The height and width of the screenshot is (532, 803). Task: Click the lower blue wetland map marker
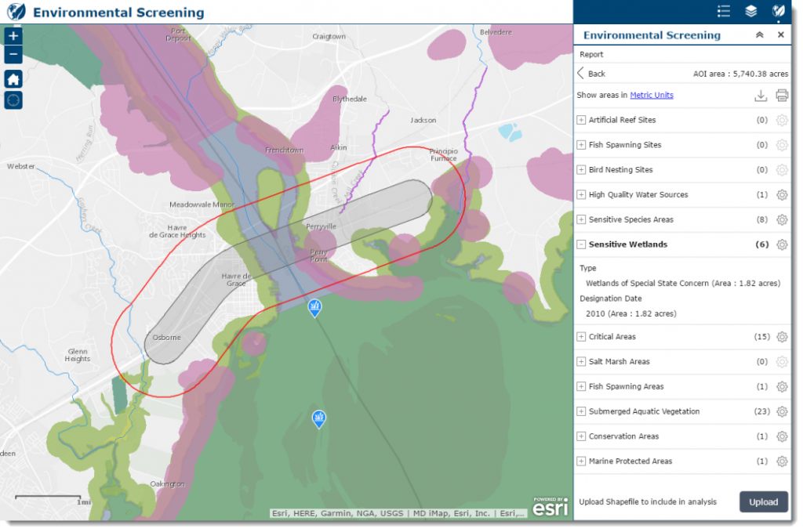pyautogui.click(x=319, y=419)
